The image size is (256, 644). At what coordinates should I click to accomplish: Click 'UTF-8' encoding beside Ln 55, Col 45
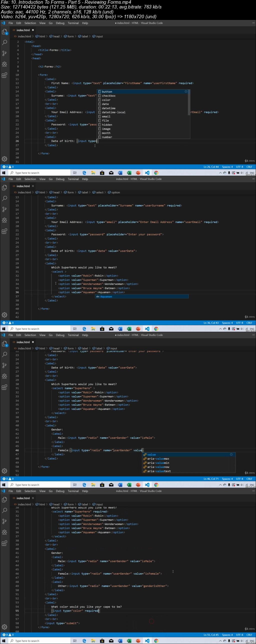pyautogui.click(x=239, y=635)
